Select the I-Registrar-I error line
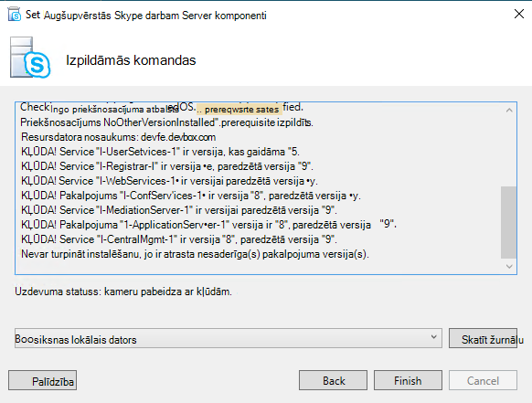 tap(167, 166)
